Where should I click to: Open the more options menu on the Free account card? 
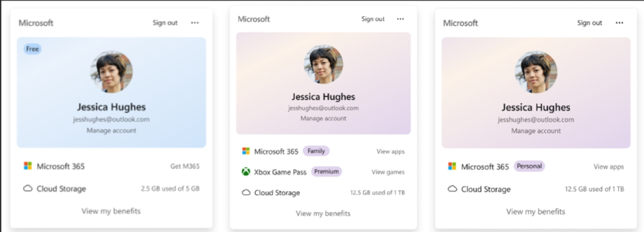click(x=195, y=23)
